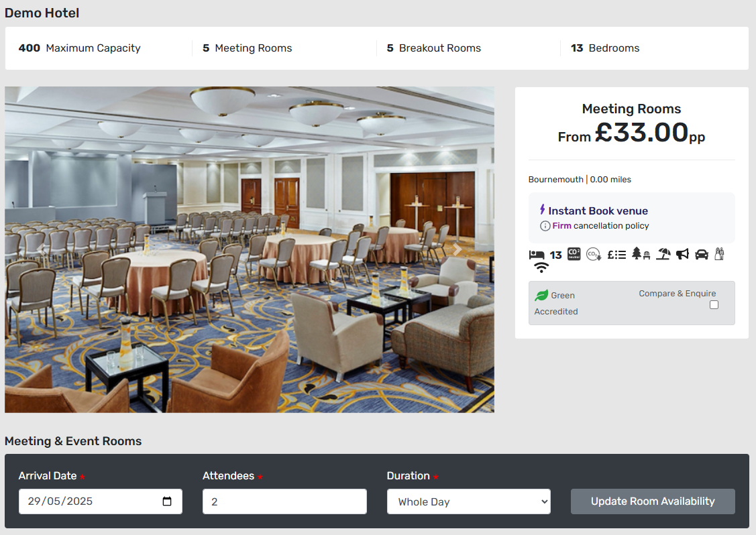
Task: Click the Wi-Fi icon
Action: pyautogui.click(x=541, y=267)
